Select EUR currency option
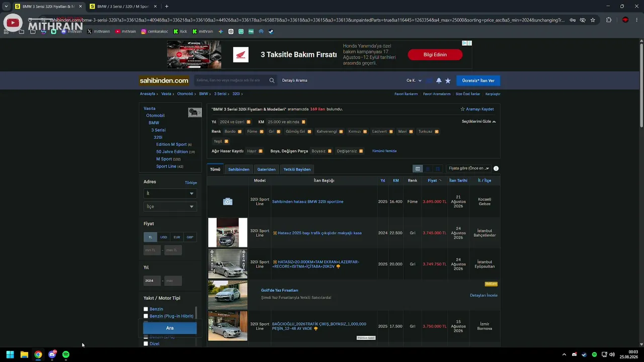 point(177,237)
